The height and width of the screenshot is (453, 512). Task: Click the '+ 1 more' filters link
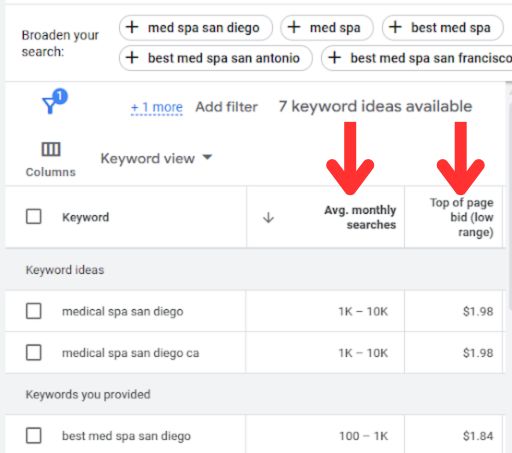(157, 107)
